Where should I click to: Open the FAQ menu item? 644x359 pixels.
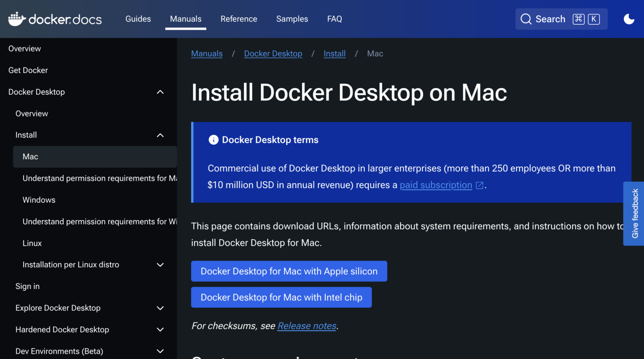[335, 19]
